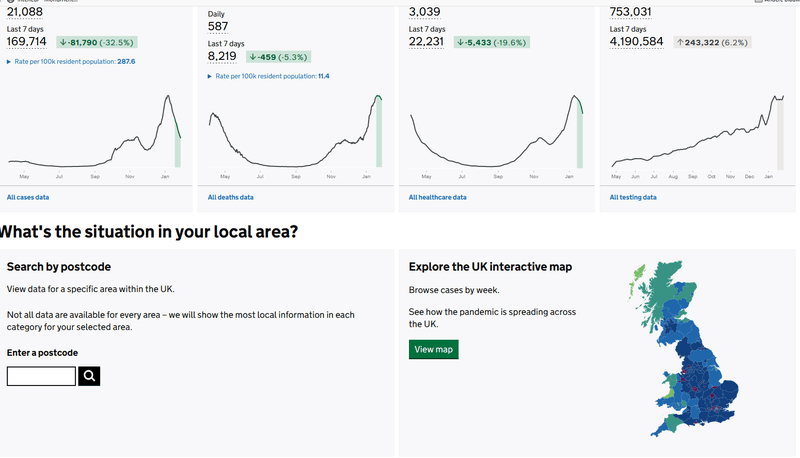
Task: Open the All healthcare data link
Action: 437,197
